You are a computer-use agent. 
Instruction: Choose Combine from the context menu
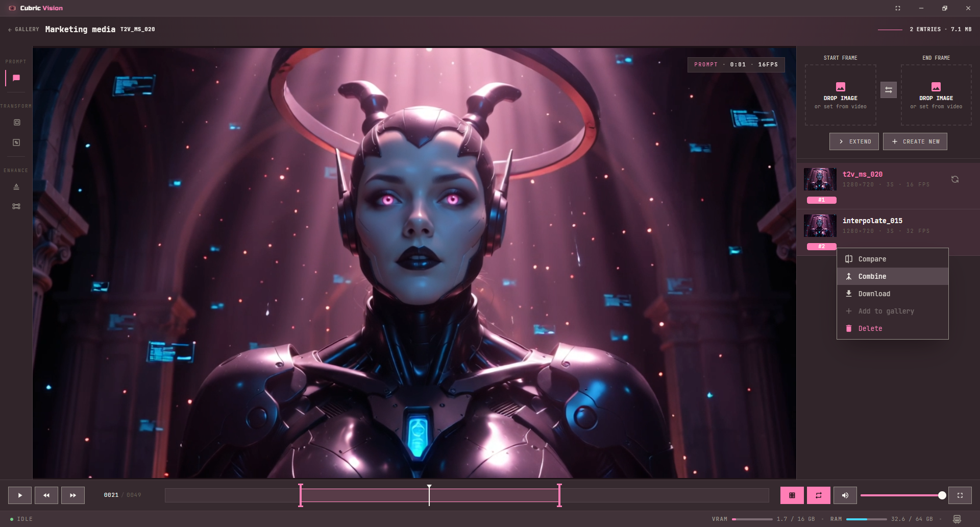click(893, 276)
